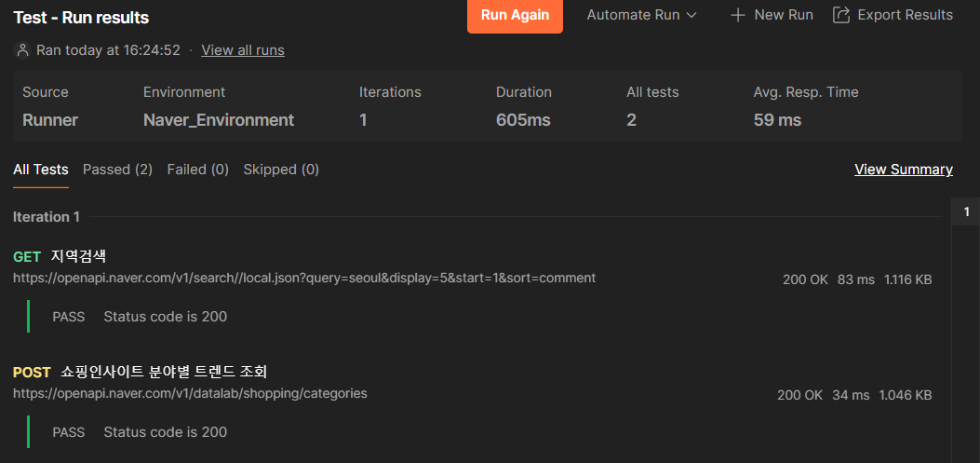Click the 83 ms response time

(x=855, y=279)
